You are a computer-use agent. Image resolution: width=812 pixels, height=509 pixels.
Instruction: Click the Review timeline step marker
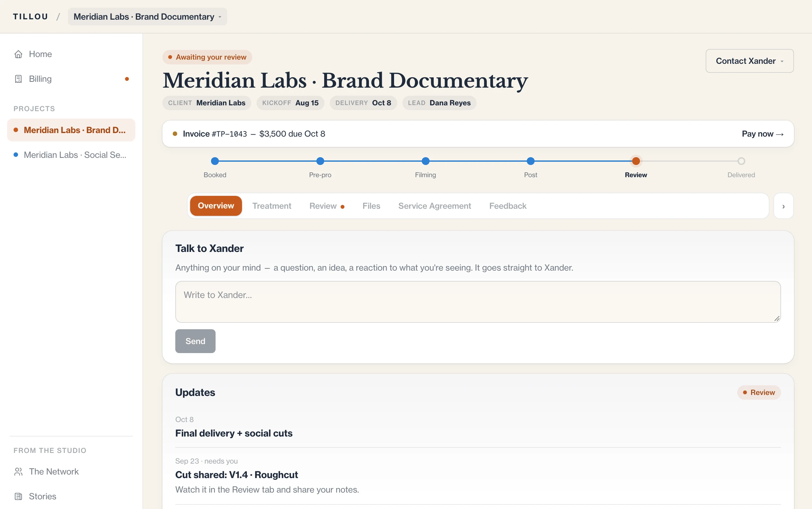coord(636,161)
